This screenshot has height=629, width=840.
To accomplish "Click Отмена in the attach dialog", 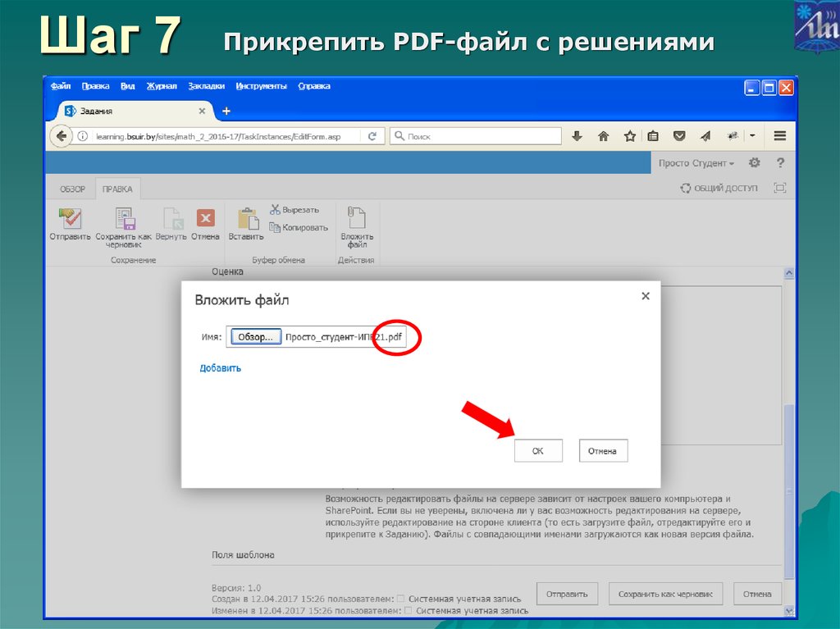I will [x=603, y=450].
